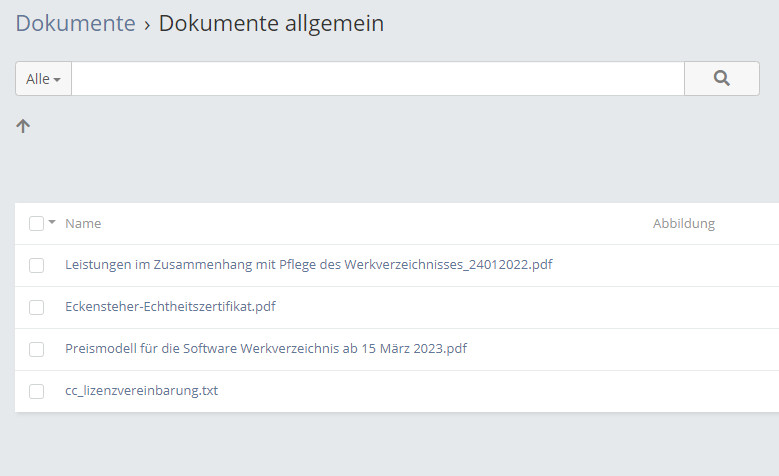Open Eckensteher-Echtheitszertifikat.pdf document
This screenshot has height=476, width=779.
pyautogui.click(x=170, y=307)
